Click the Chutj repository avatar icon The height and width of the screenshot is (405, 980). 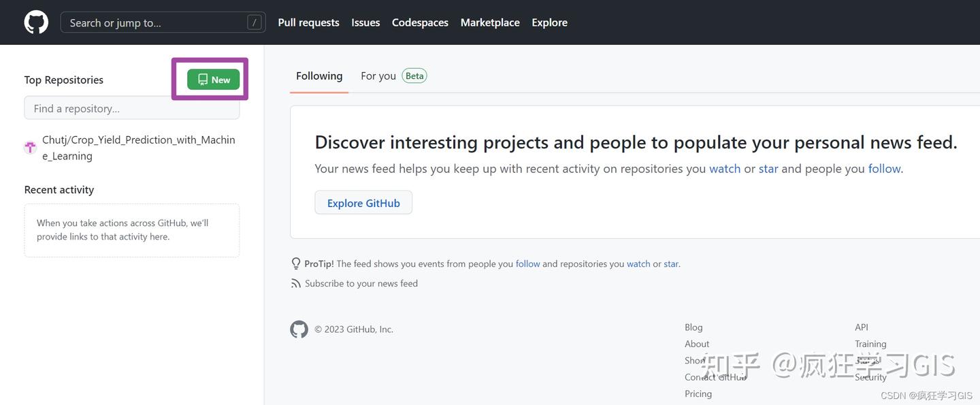[x=31, y=148]
